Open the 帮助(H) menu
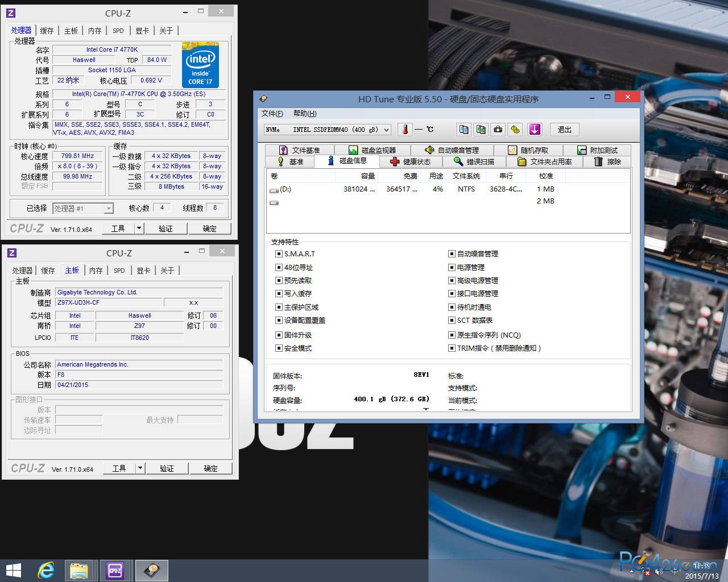Screen dimensions: 728x582 (305, 114)
